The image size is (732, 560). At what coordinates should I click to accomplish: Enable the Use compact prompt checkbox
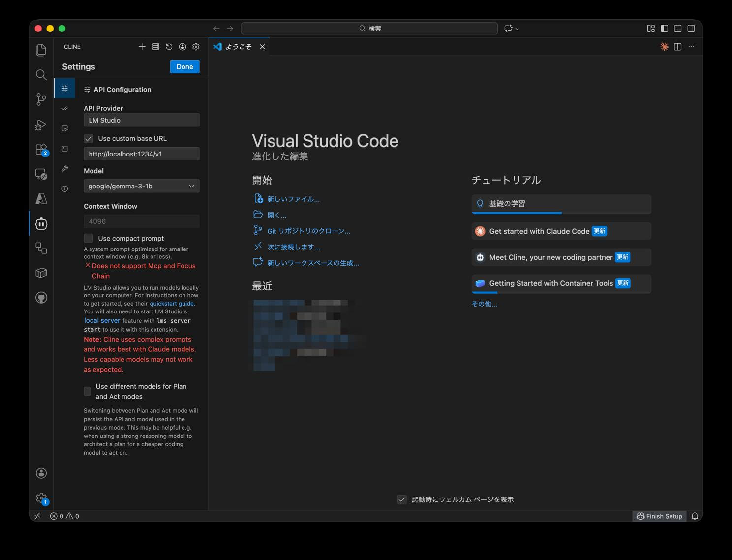coord(89,239)
